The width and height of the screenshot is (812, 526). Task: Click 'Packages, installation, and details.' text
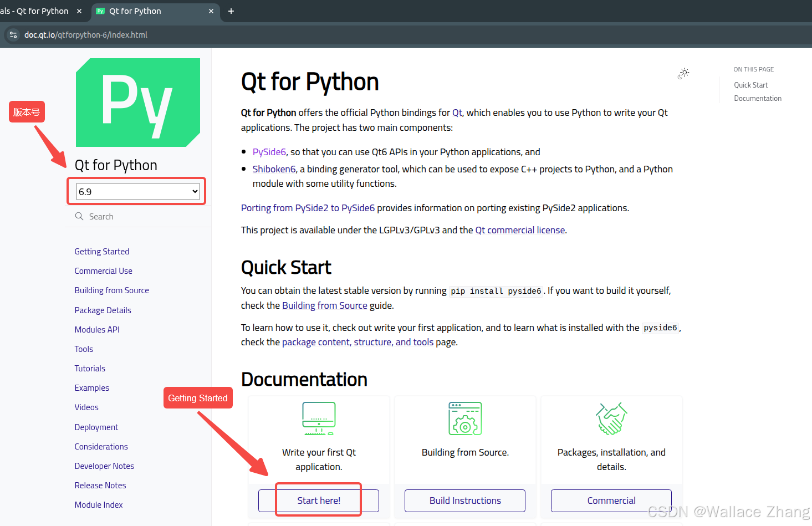click(611, 459)
